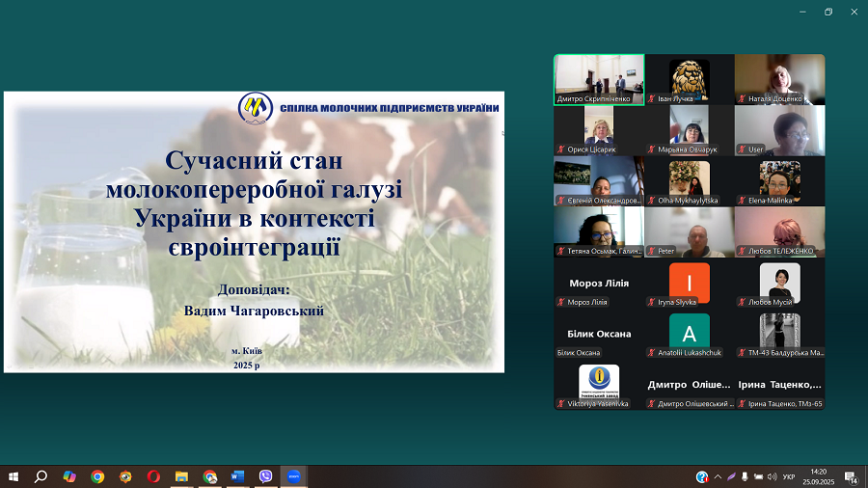Select Anatolii Lukashchuk's green avatar tile
Image resolution: width=868 pixels, height=488 pixels.
coord(689,334)
